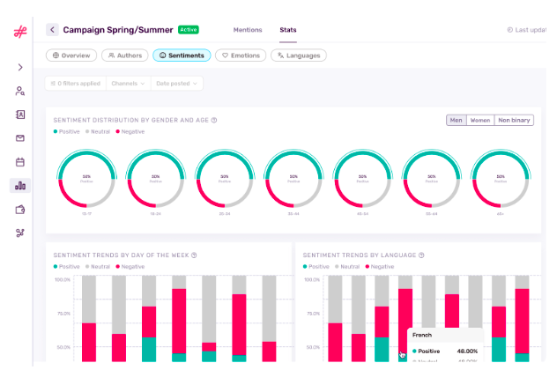Open the contacts book sidebar icon
This screenshot has height=392, width=557.
(19, 115)
